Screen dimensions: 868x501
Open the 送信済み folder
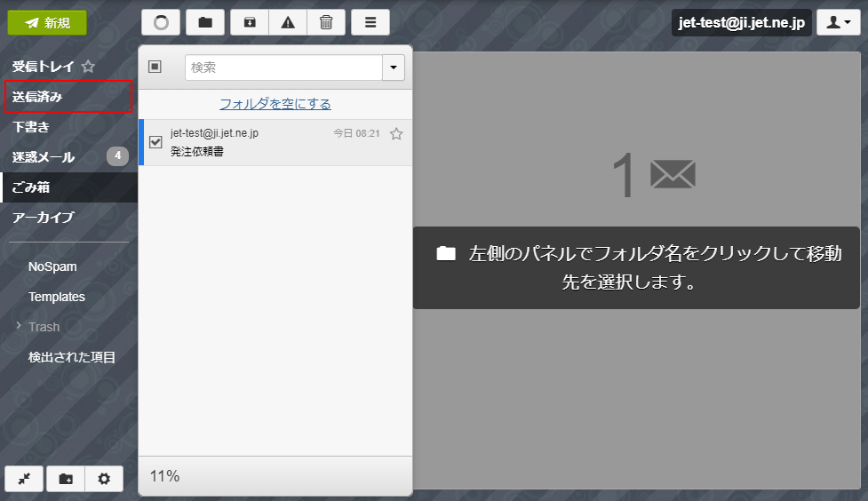(37, 97)
